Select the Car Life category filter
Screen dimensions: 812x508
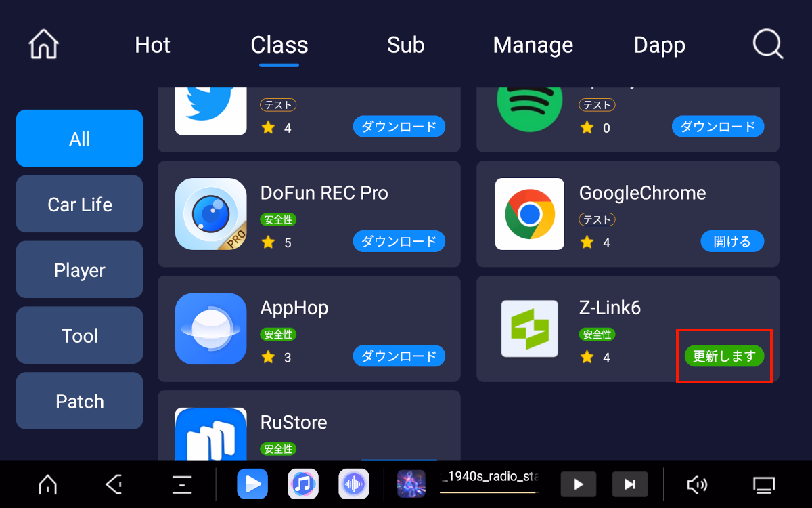(79, 204)
